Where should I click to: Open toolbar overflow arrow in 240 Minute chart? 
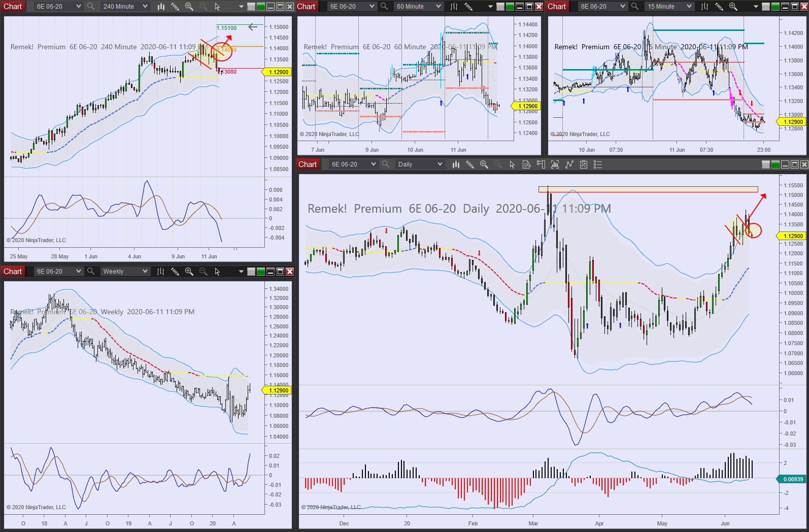pos(241,7)
